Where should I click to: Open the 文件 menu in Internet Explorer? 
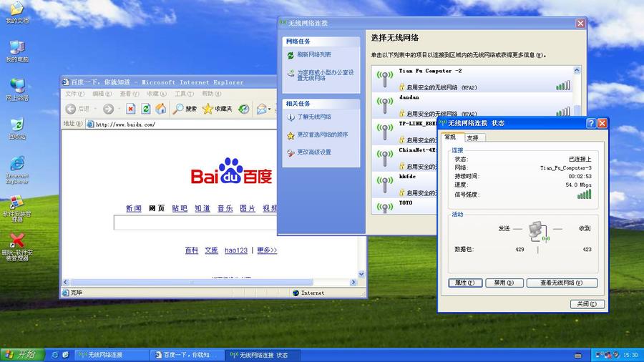(74, 94)
